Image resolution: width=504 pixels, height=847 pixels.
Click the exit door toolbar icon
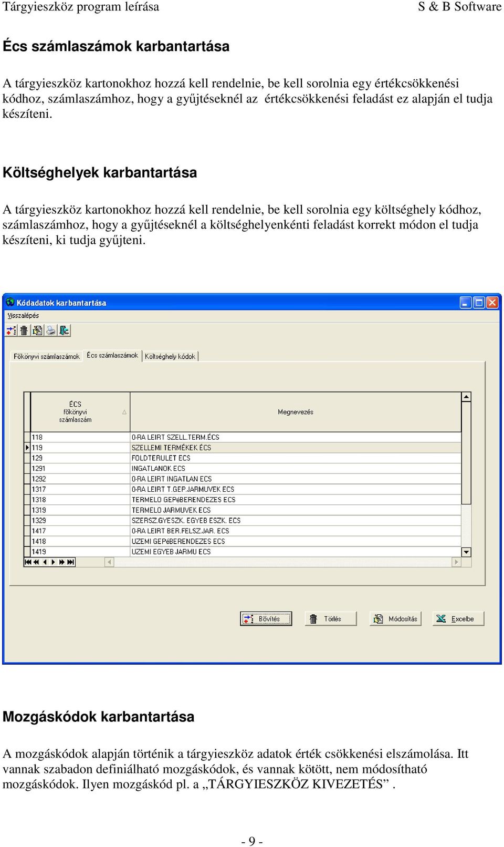coord(64,330)
